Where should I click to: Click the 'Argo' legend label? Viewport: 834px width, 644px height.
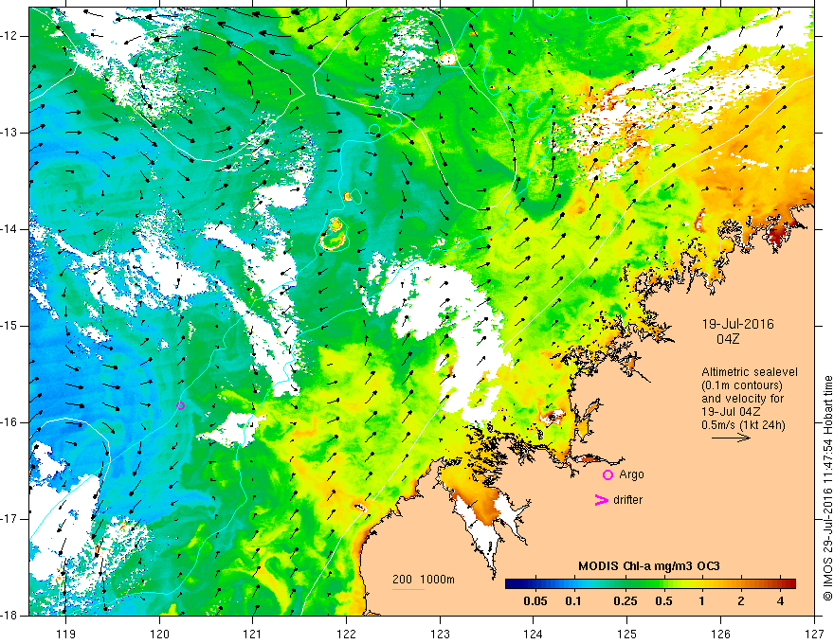(631, 474)
